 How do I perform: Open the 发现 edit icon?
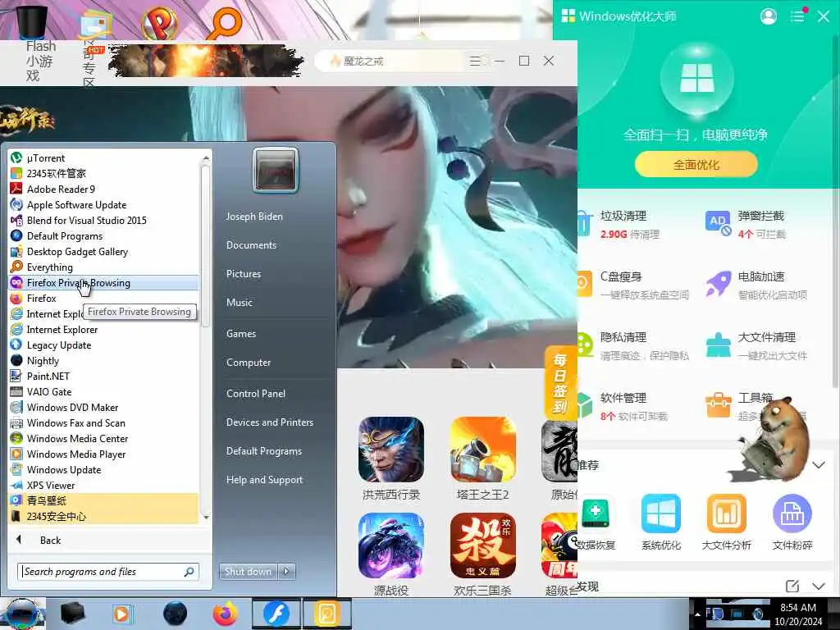[x=792, y=586]
